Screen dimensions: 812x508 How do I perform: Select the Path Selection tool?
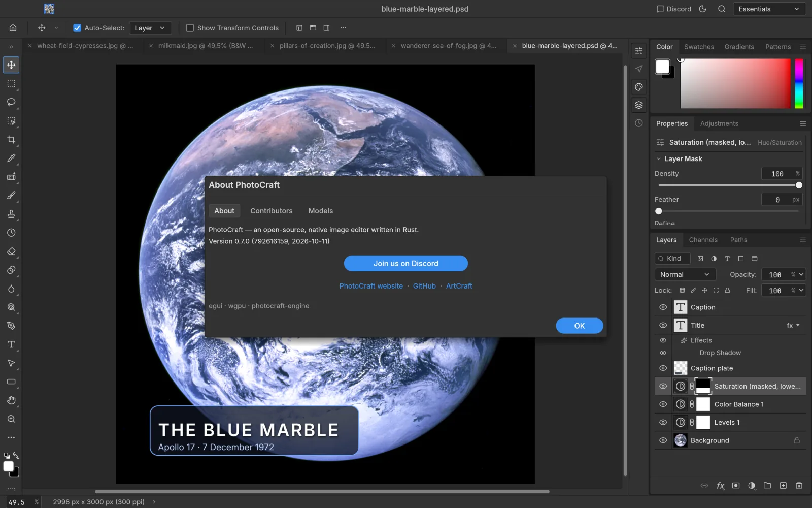click(11, 363)
